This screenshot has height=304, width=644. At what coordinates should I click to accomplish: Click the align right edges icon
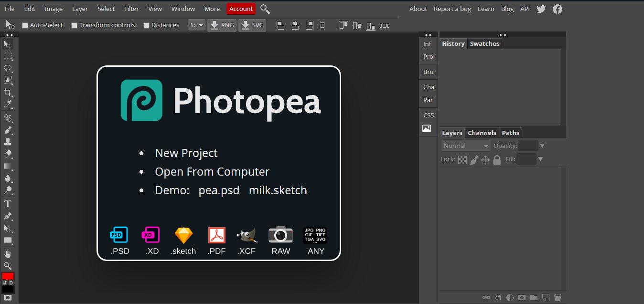click(x=309, y=25)
